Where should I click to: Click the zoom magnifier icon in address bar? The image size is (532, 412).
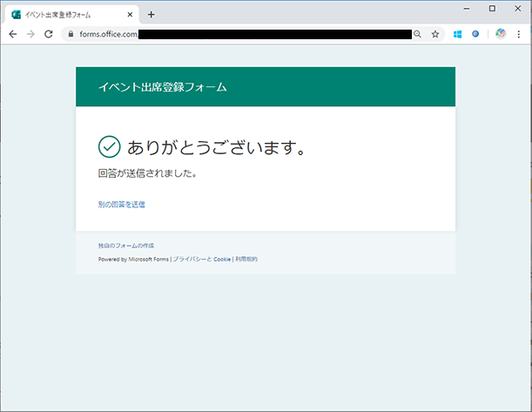click(x=417, y=34)
